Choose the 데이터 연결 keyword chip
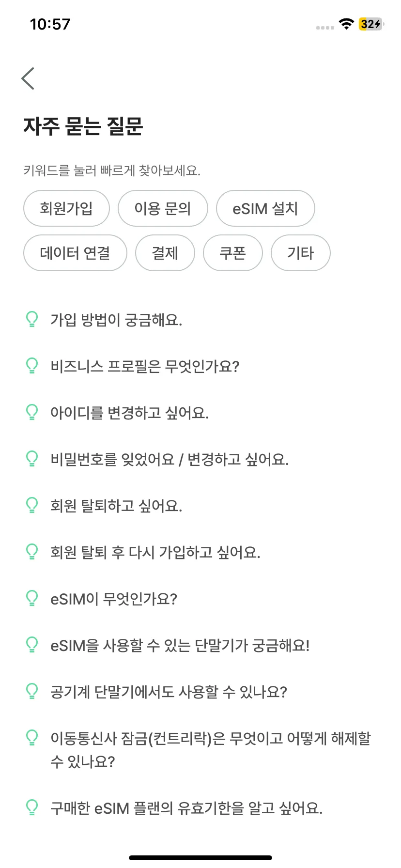401x868 pixels. pyautogui.click(x=75, y=253)
